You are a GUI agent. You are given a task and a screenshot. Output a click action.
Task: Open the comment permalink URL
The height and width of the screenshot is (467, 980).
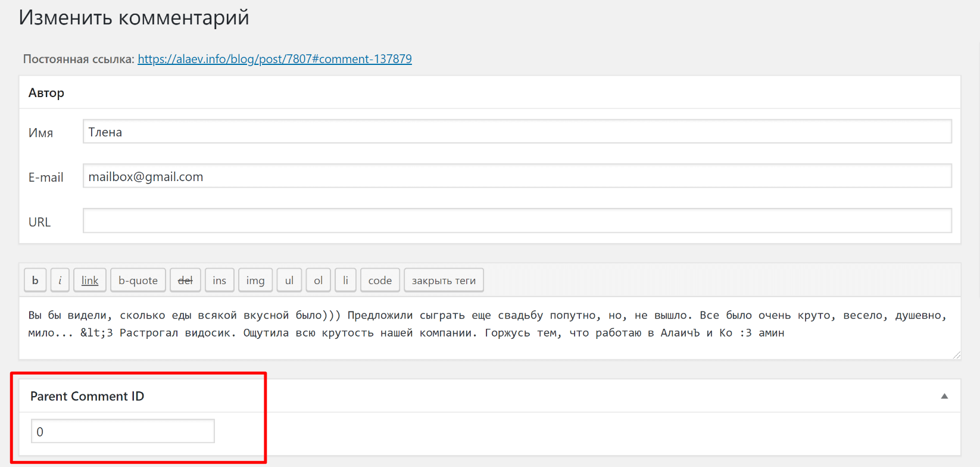(274, 59)
